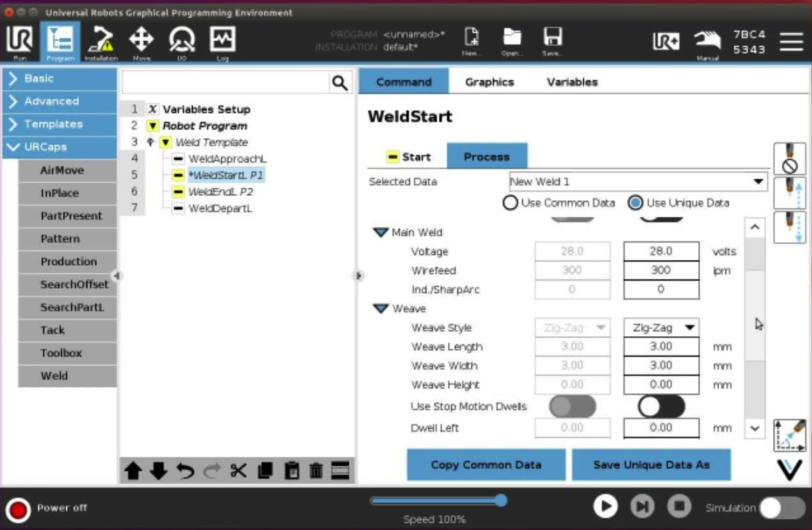The image size is (812, 530).
Task: Select the WeldEndL P2 tree node
Action: point(220,192)
